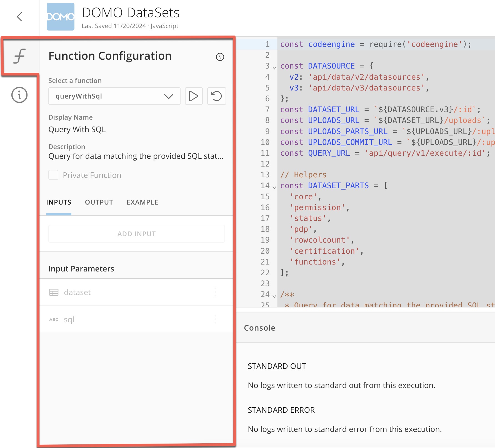The width and height of the screenshot is (495, 448).
Task: Switch to the OUTPUT tab
Action: (x=99, y=202)
